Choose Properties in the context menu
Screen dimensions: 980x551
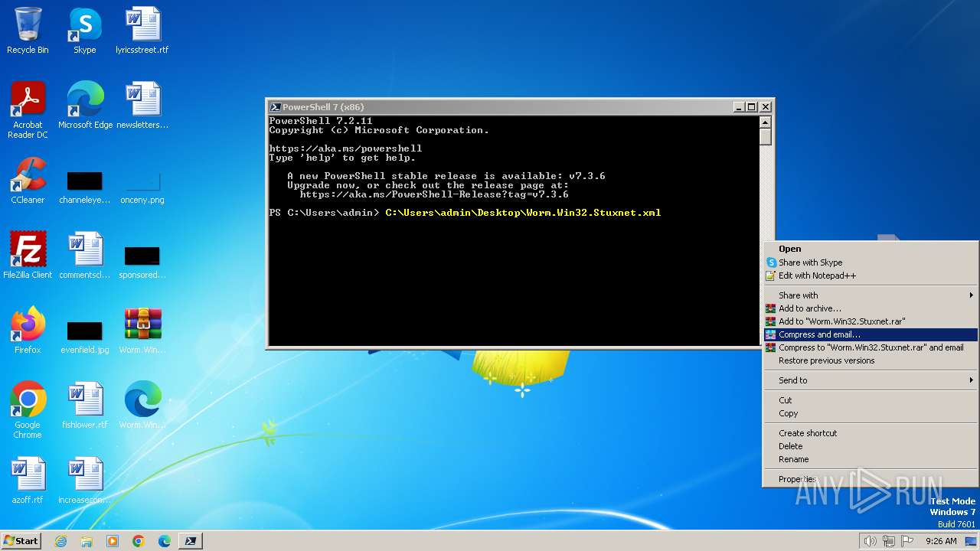870,479
